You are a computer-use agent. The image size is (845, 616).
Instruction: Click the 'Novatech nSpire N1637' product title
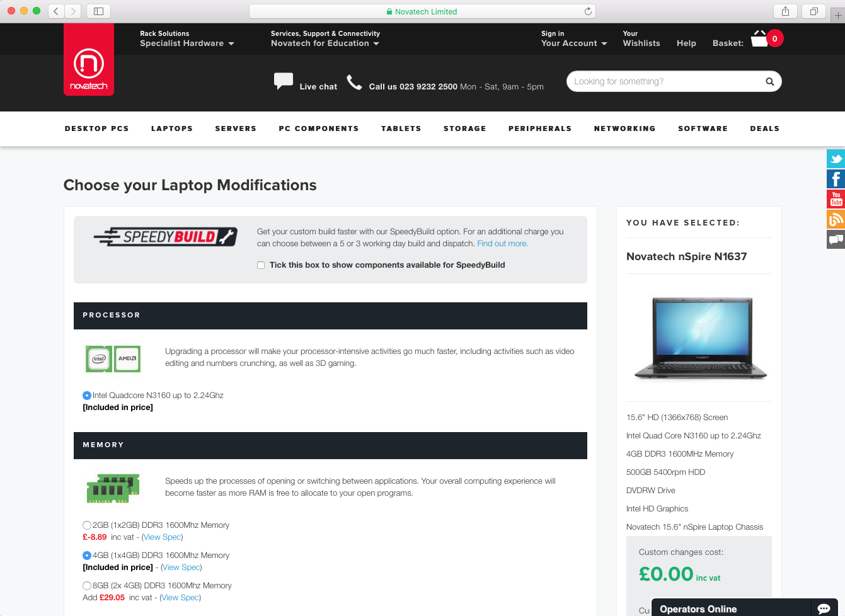click(687, 256)
